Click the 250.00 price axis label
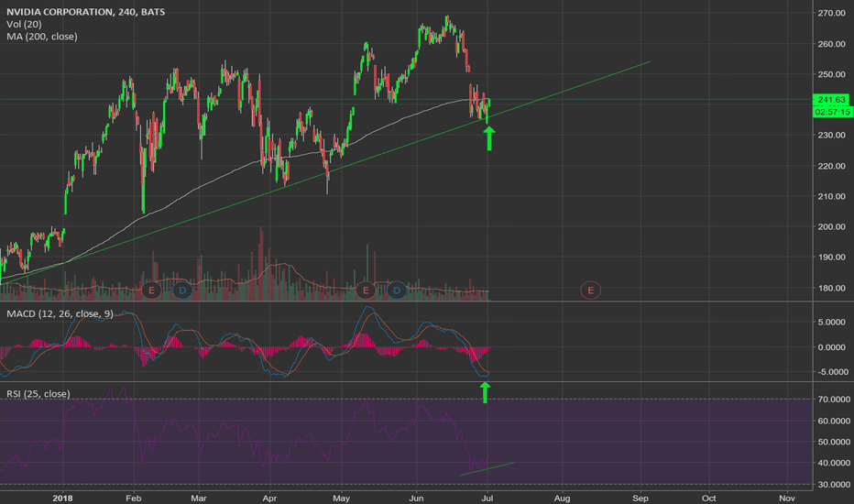854x504 pixels. click(x=832, y=74)
